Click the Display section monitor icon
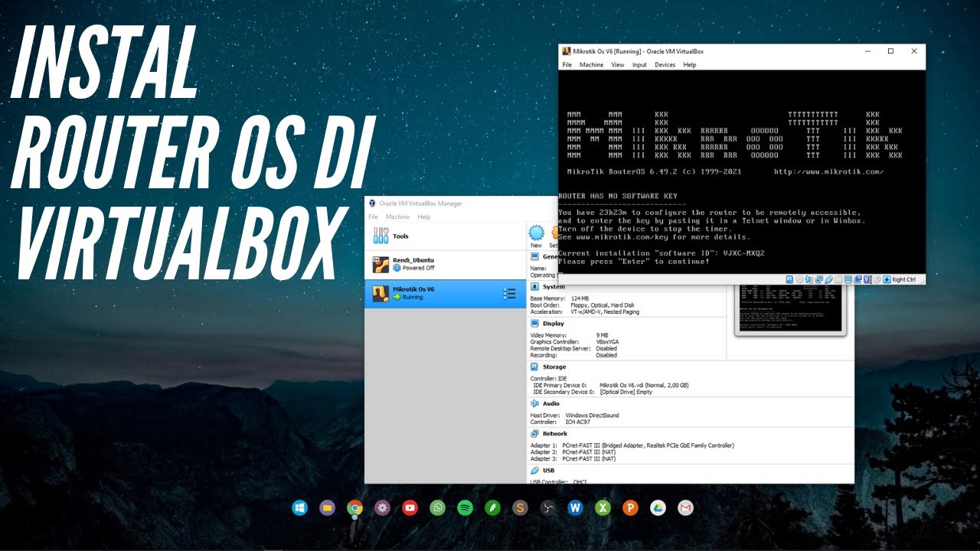This screenshot has height=551, width=980. 534,324
